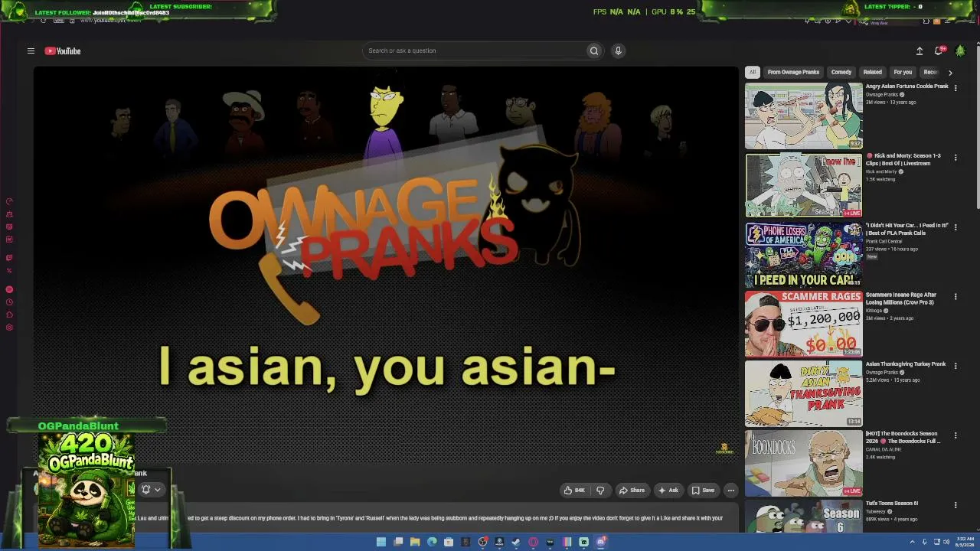Open the Kitboga channel link

(x=875, y=311)
